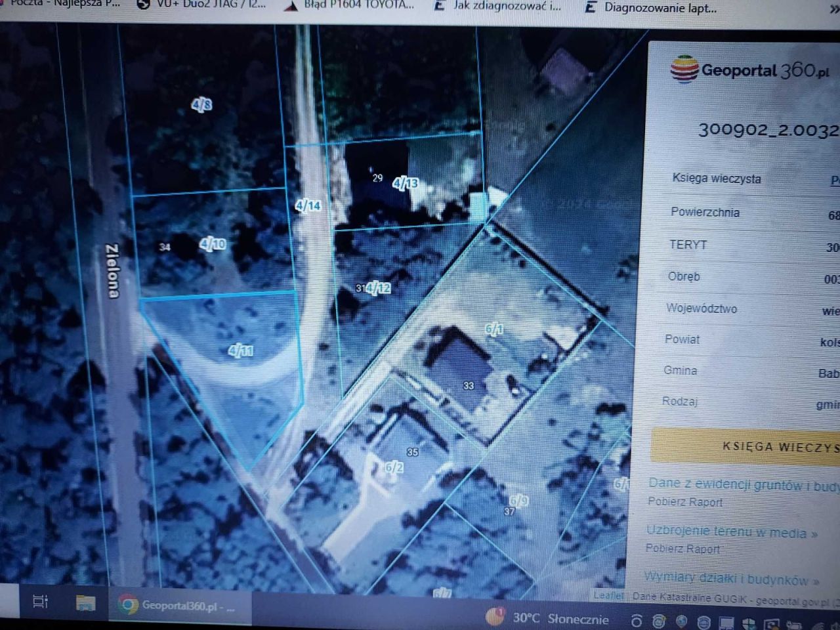Click the parcel ID 300902_2.0032 heading
This screenshot has width=840, height=630.
[x=768, y=129]
